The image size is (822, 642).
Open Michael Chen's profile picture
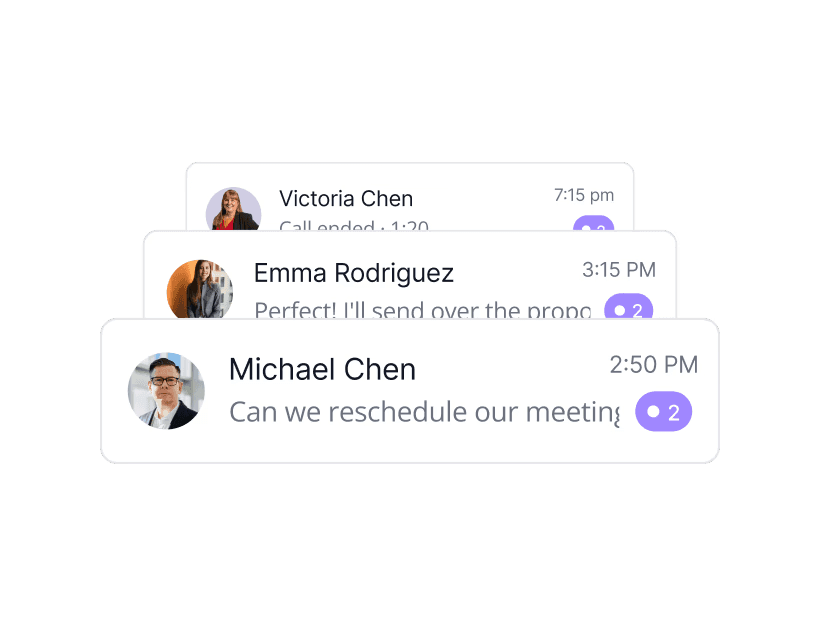166,391
